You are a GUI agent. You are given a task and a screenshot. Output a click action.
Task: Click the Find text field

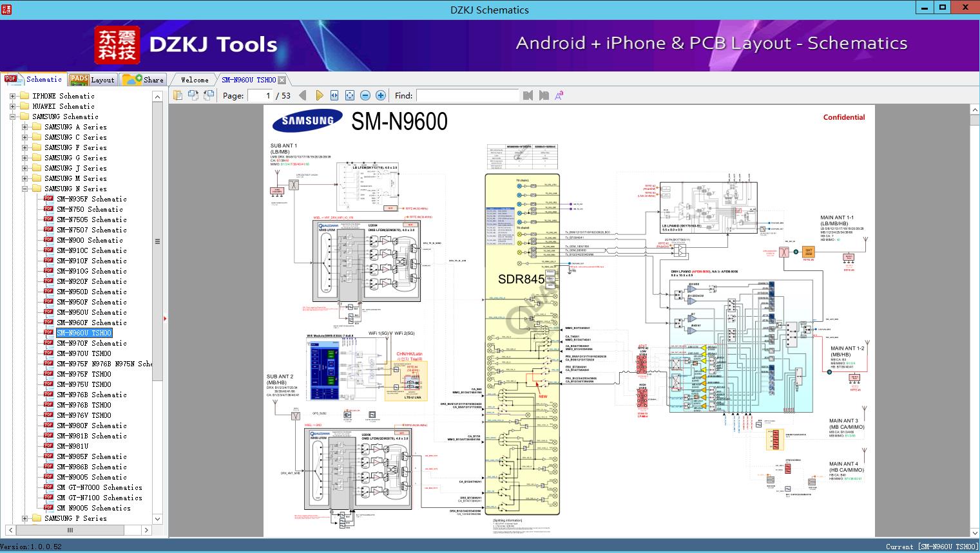[468, 95]
